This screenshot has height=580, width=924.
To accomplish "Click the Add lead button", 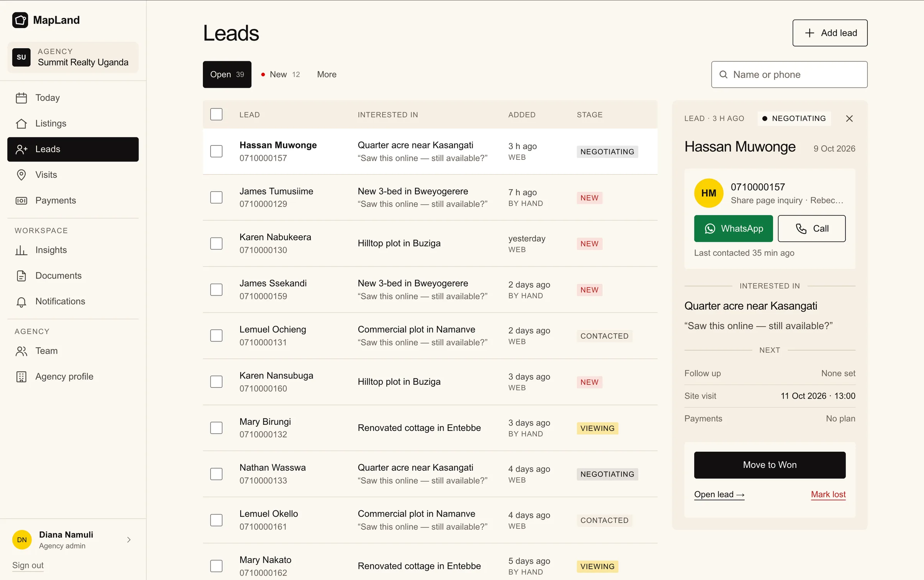I will point(830,33).
